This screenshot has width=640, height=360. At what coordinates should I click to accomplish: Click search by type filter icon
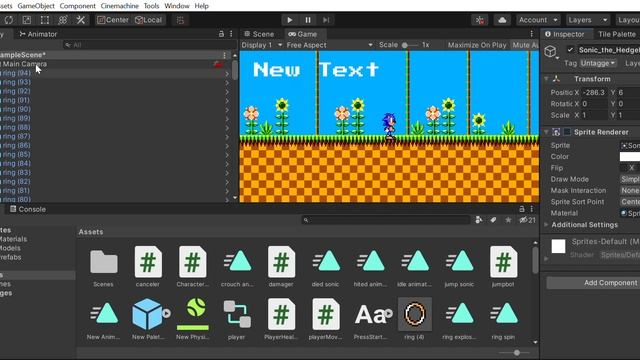(x=479, y=220)
